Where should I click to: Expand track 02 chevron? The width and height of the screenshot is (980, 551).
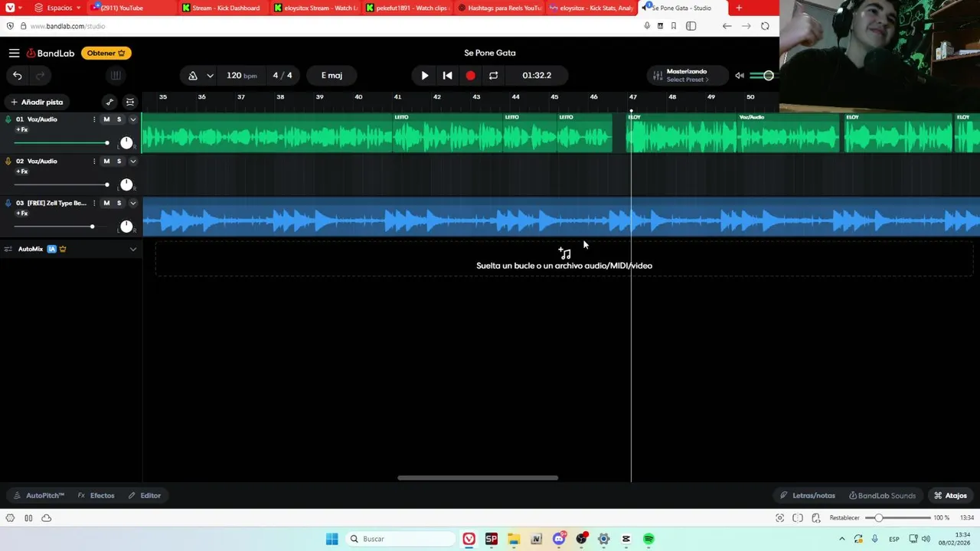point(132,161)
